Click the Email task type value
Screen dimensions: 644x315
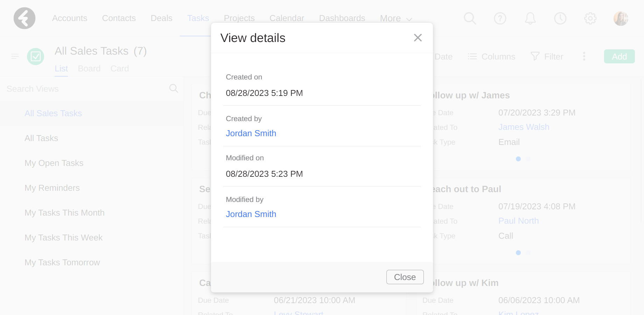coord(509,142)
